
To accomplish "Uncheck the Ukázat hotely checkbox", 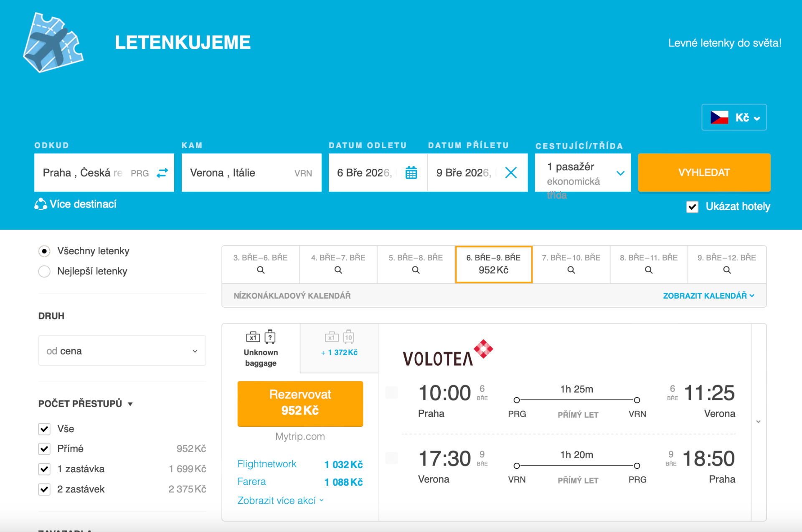I will (x=692, y=207).
